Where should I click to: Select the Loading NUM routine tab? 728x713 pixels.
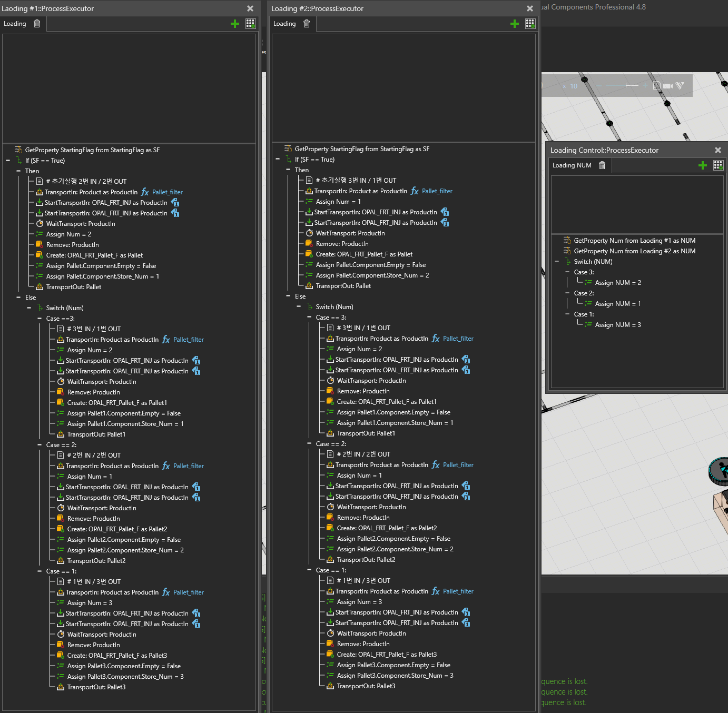coord(572,165)
